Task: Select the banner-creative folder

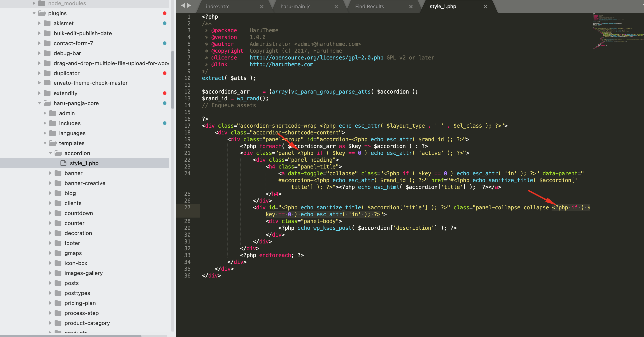Action: 85,183
